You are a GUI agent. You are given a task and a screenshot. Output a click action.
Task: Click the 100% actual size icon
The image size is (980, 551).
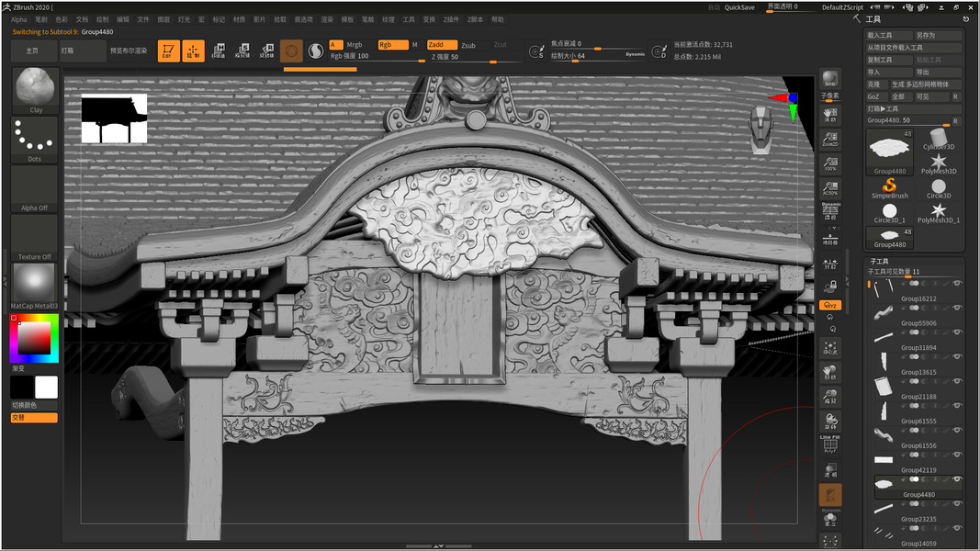click(x=830, y=163)
